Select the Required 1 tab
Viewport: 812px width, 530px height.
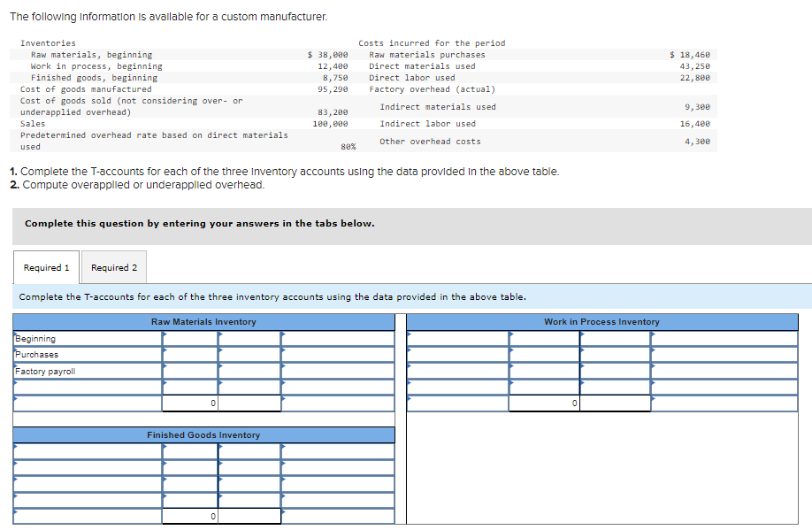[x=46, y=267]
